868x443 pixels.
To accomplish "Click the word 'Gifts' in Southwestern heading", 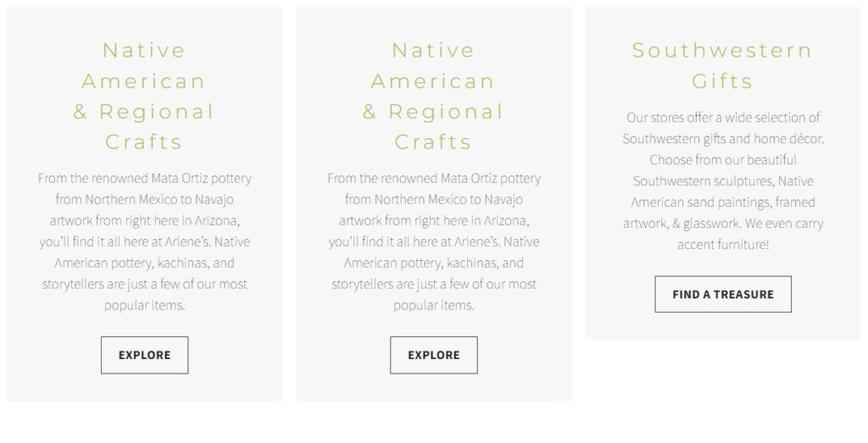I will (x=722, y=81).
